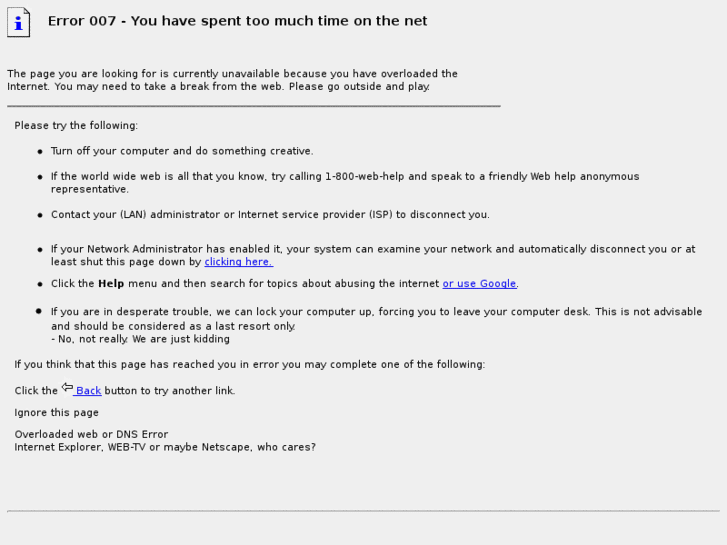Open the "clicking here." link

click(238, 262)
